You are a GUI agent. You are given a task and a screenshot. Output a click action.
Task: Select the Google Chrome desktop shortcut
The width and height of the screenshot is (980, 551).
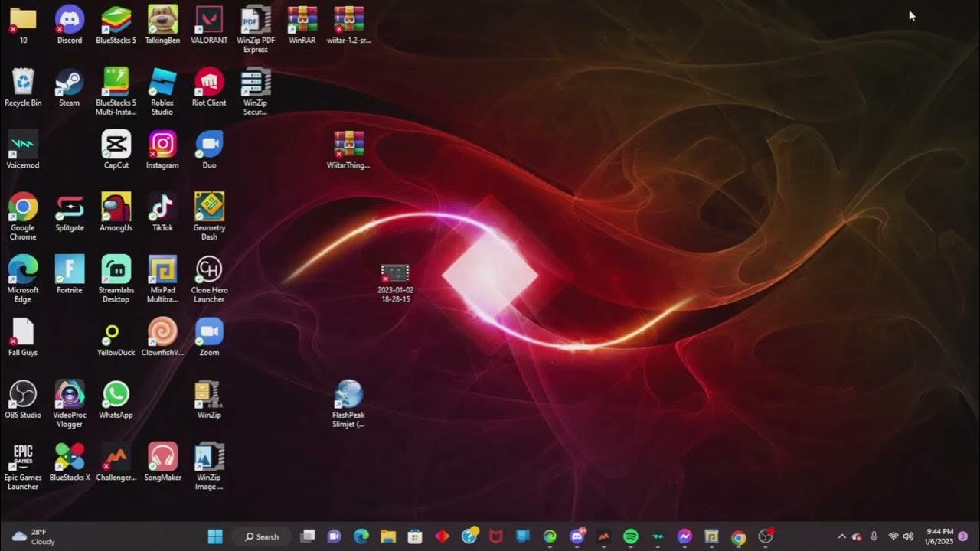point(23,217)
